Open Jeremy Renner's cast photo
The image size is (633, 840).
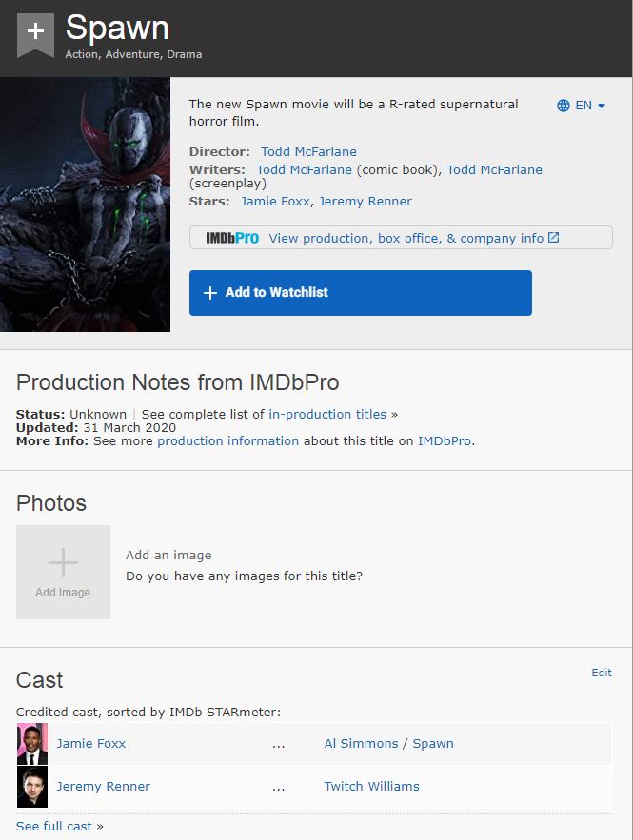click(x=32, y=787)
